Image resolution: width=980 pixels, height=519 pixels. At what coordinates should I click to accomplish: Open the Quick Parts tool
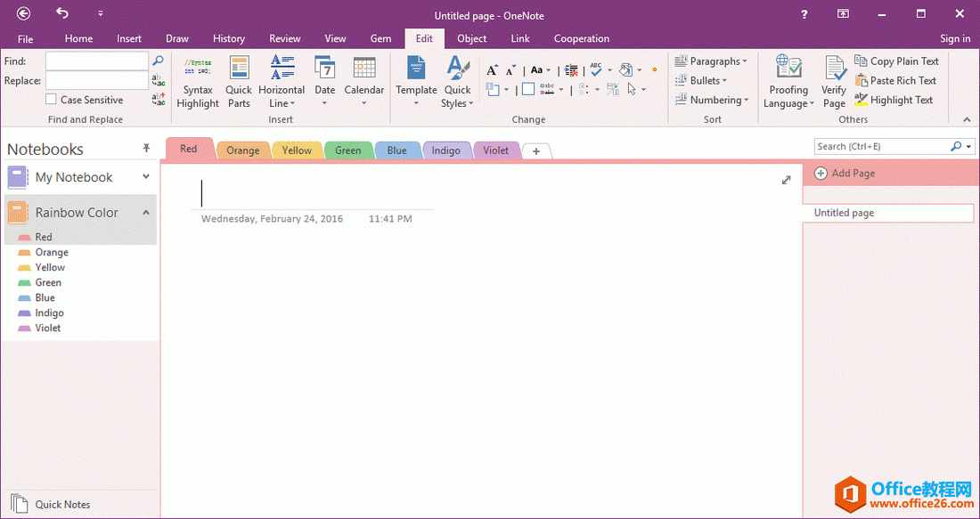click(x=239, y=69)
